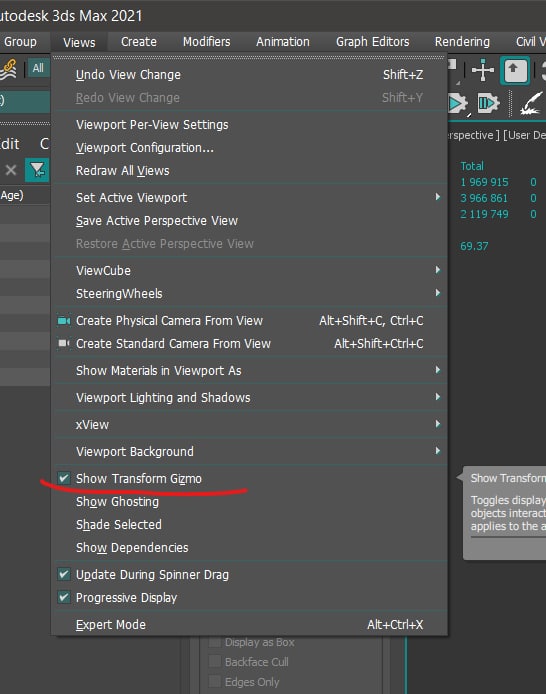Expand Set Active Viewport submenu
This screenshot has height=694, width=546.
249,198
